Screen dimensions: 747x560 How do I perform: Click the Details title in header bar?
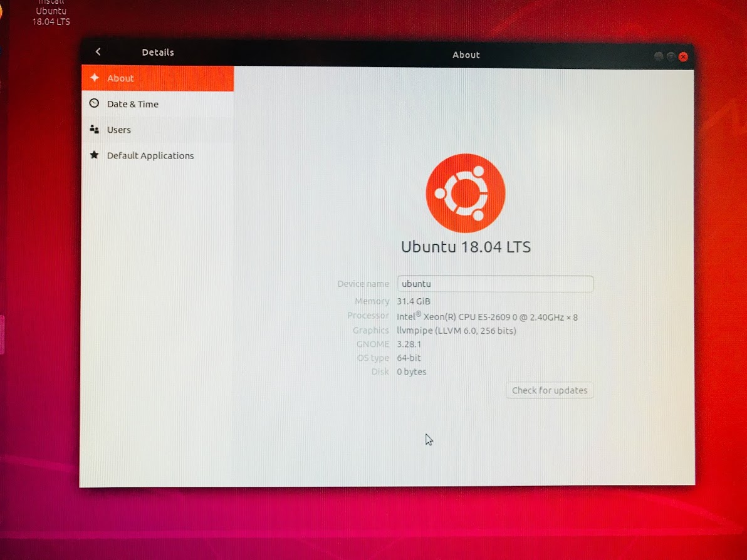pyautogui.click(x=158, y=53)
